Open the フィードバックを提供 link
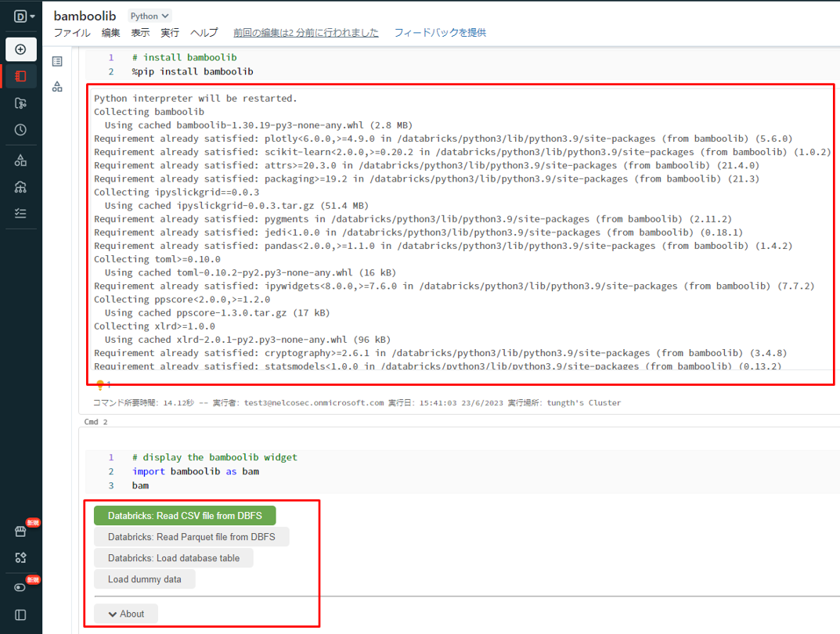Screen dimensions: 840x634 click(440, 33)
